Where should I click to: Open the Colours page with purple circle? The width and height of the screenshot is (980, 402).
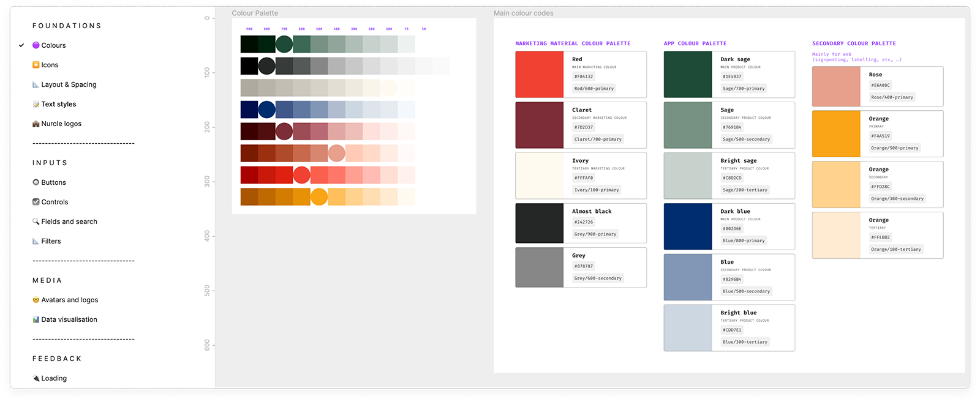point(49,45)
